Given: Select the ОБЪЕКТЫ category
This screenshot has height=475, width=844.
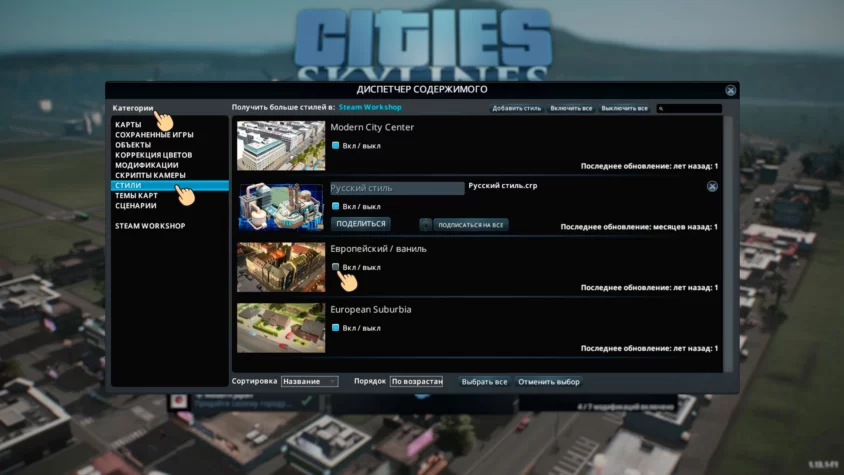Looking at the screenshot, I should [133, 145].
